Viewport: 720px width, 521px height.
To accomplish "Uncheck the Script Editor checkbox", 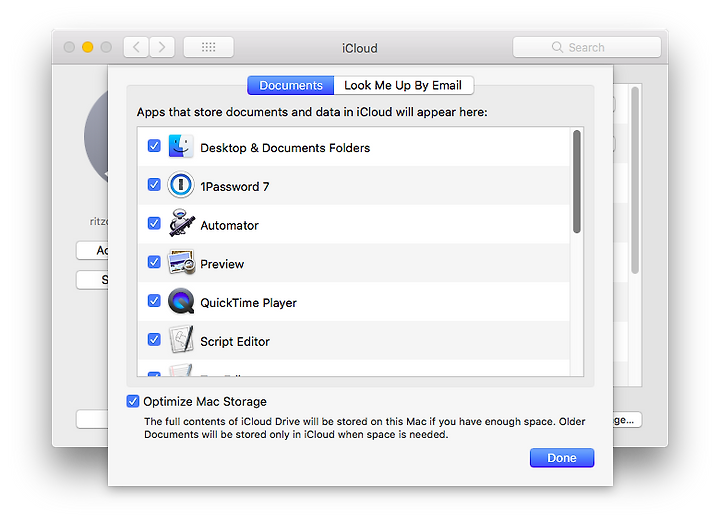I will (154, 340).
